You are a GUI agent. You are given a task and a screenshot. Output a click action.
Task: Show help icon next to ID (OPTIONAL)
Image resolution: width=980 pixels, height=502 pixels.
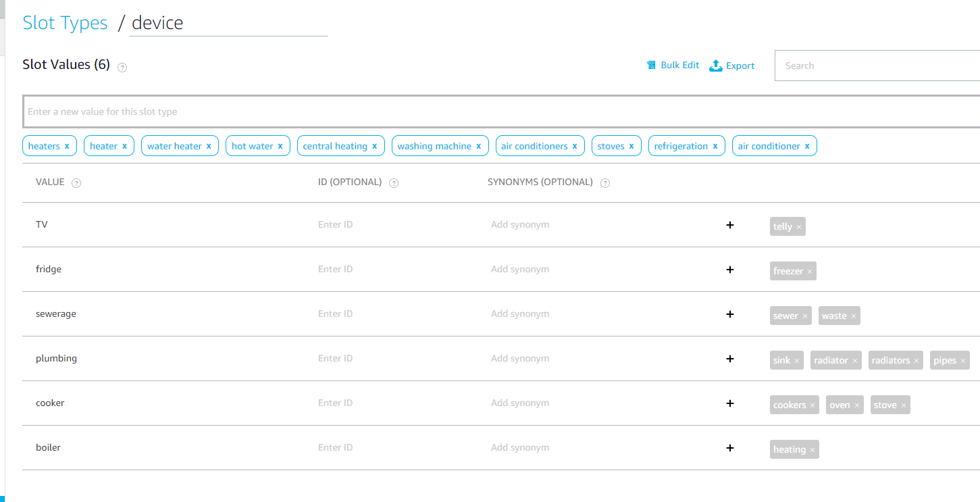[x=394, y=183]
